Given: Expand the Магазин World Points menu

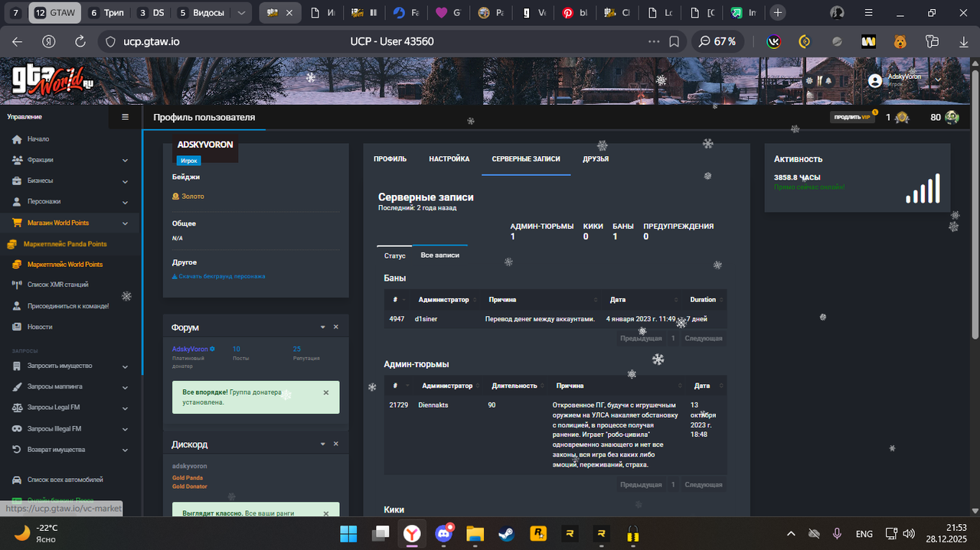Looking at the screenshot, I should pos(70,223).
